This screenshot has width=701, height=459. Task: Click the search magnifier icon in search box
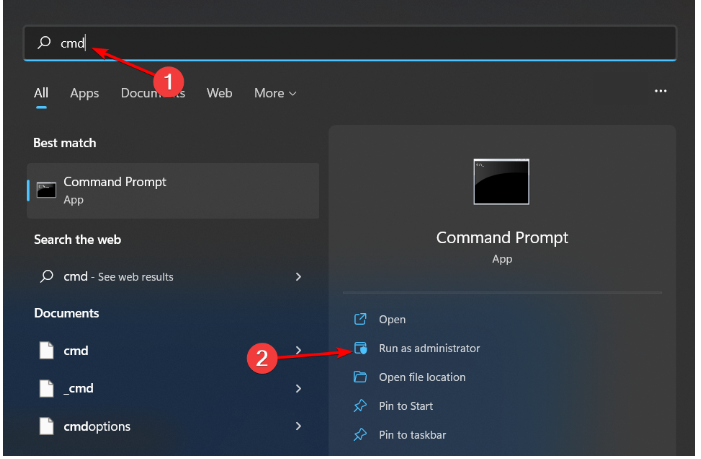tap(44, 43)
